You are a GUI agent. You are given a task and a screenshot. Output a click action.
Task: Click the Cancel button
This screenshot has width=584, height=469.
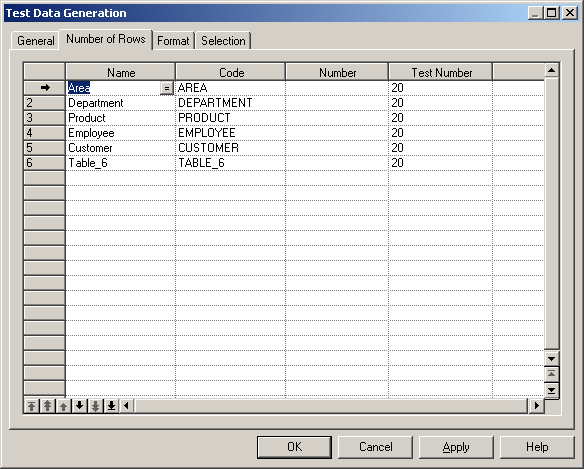pyautogui.click(x=375, y=447)
